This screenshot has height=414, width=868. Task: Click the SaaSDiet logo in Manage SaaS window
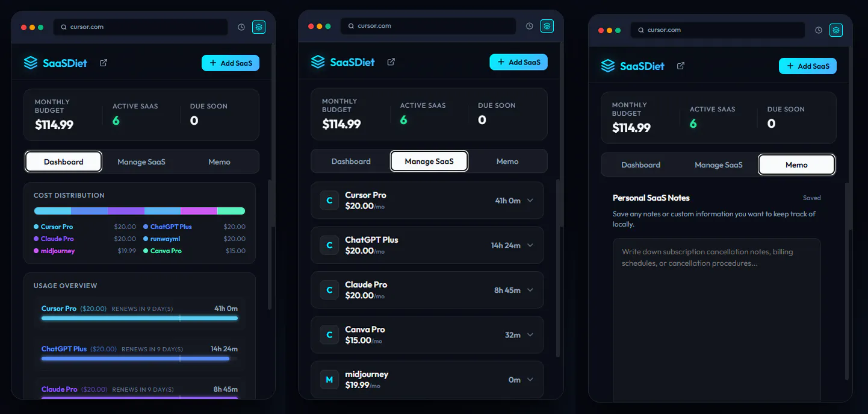point(343,62)
